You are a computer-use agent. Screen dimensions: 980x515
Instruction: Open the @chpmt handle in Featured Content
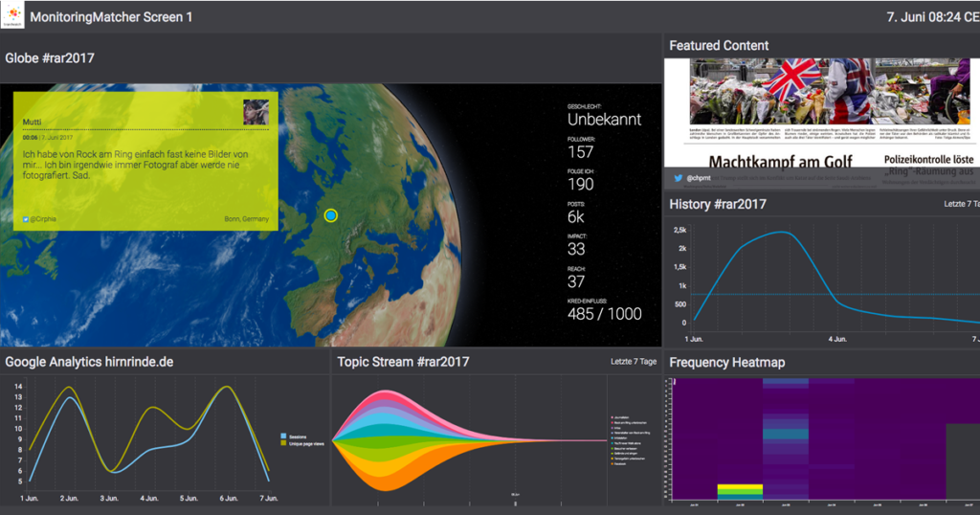pos(699,178)
